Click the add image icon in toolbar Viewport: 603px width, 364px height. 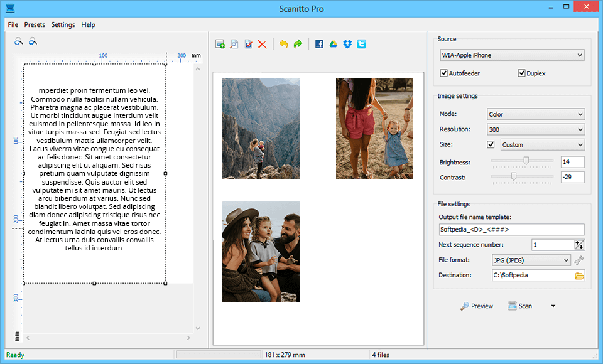220,44
